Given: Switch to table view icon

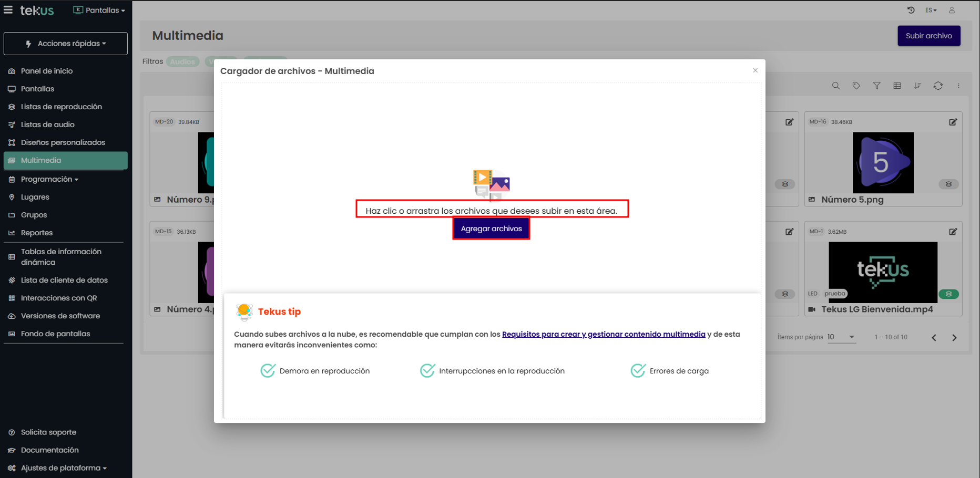Looking at the screenshot, I should point(897,86).
